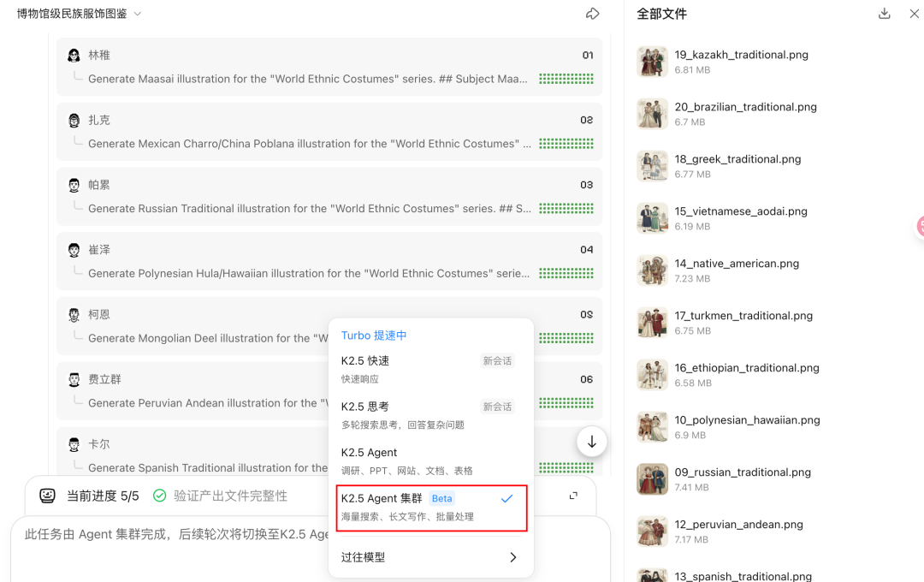Screen dimensions: 924x582
Task: Click 新会话 tag next to K2.5 思考
Action: point(497,407)
